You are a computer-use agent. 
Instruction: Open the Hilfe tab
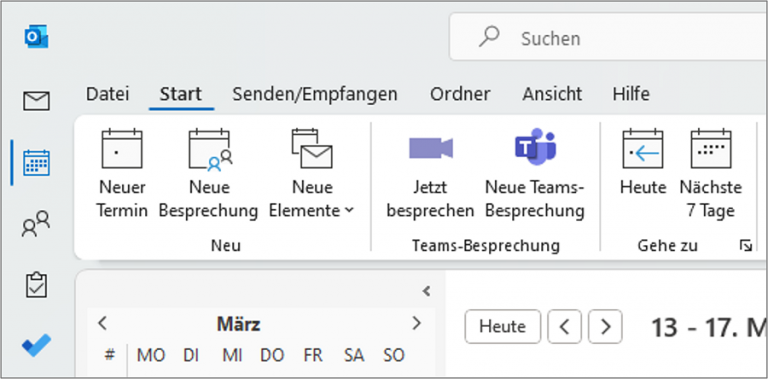[x=631, y=94]
